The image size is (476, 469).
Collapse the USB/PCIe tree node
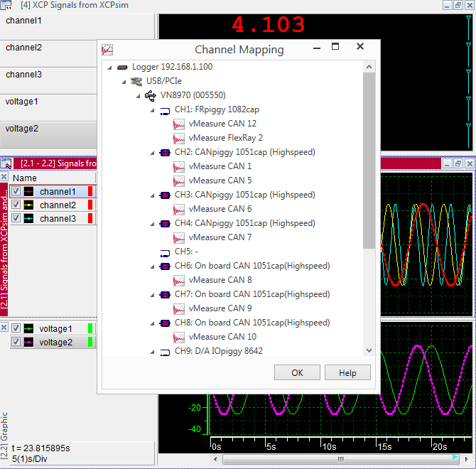click(124, 82)
